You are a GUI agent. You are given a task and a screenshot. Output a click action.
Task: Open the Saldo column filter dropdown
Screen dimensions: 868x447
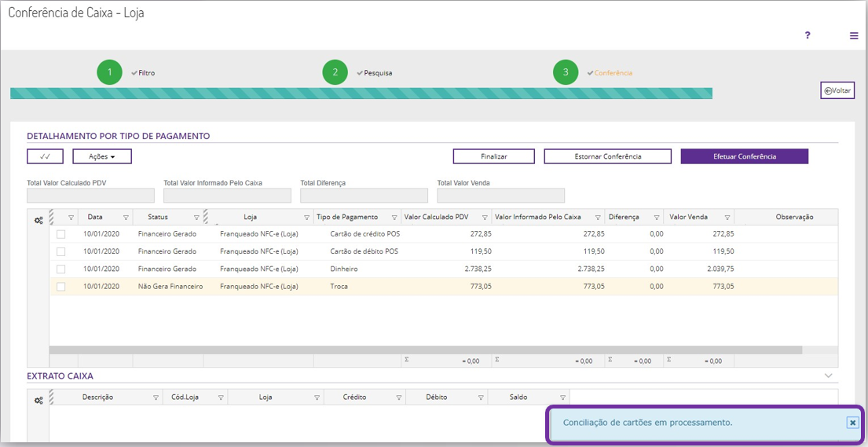click(x=562, y=398)
